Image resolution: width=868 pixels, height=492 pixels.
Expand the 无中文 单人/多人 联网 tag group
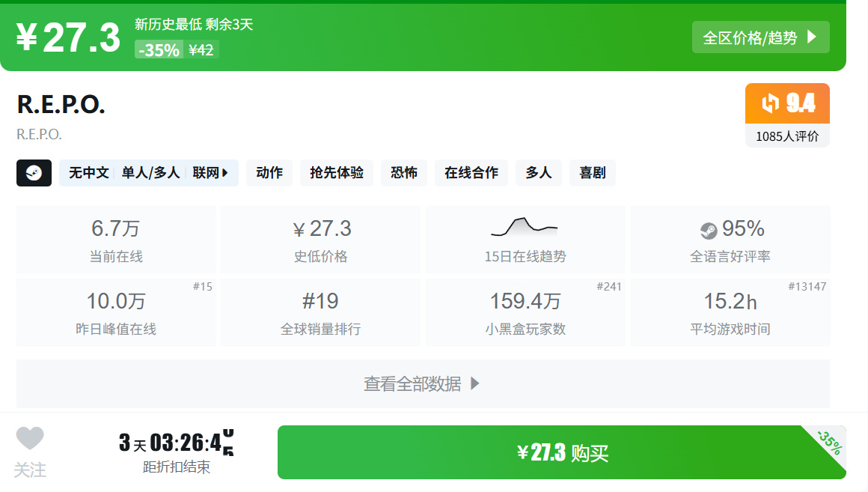[149, 173]
